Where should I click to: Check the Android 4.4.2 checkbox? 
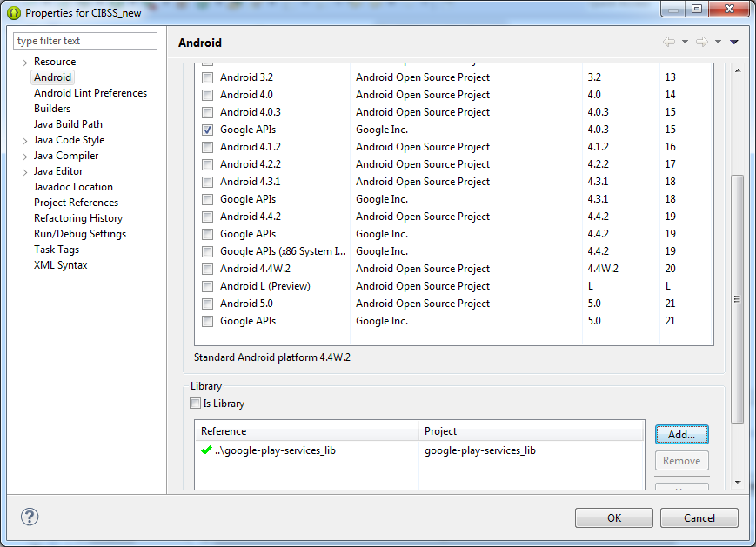[x=207, y=217]
